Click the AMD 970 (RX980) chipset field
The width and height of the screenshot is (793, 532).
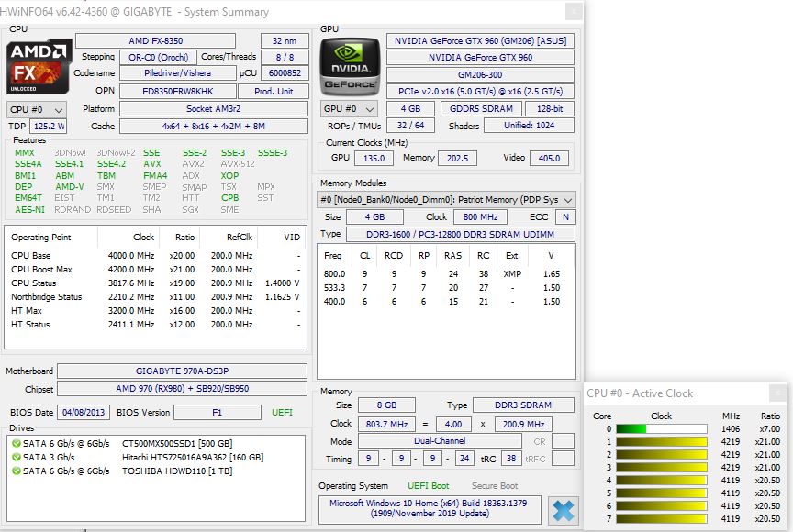pyautogui.click(x=182, y=389)
